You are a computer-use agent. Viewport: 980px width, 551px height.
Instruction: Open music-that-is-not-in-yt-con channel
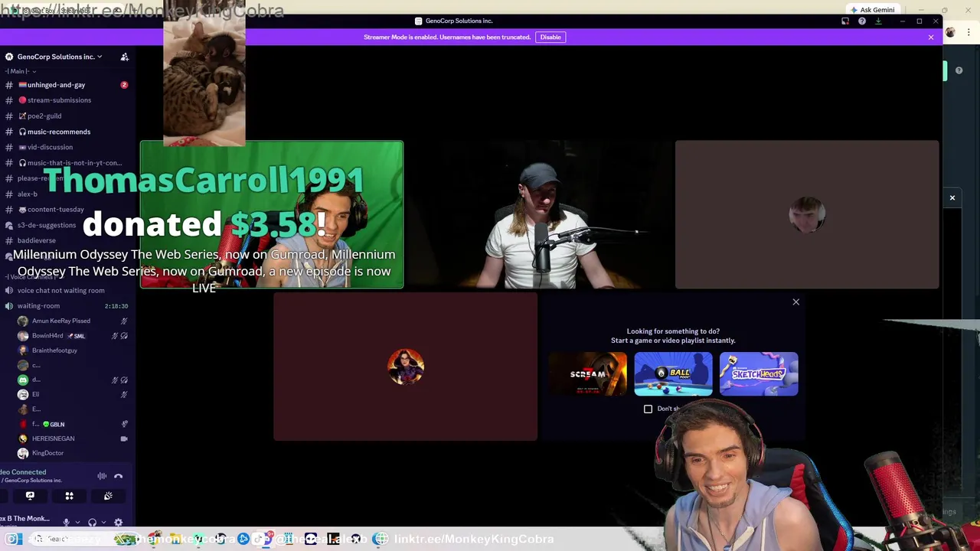pos(67,163)
